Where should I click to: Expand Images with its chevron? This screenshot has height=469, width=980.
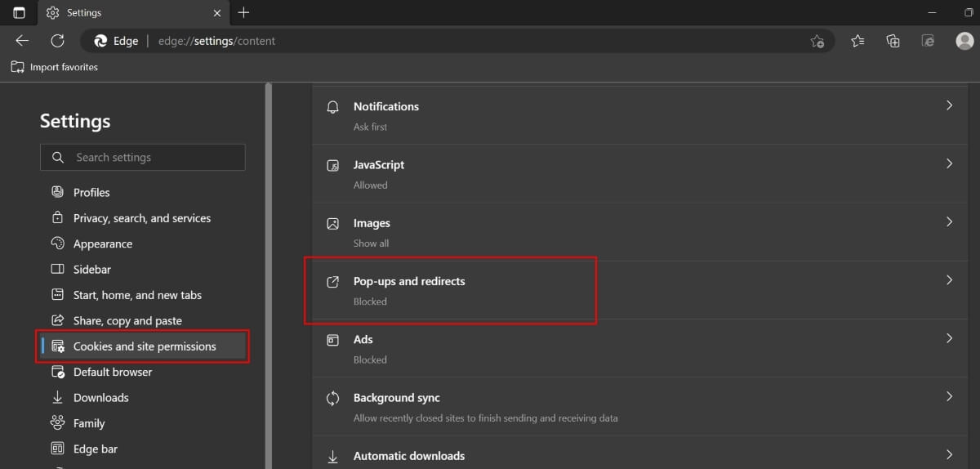tap(949, 221)
